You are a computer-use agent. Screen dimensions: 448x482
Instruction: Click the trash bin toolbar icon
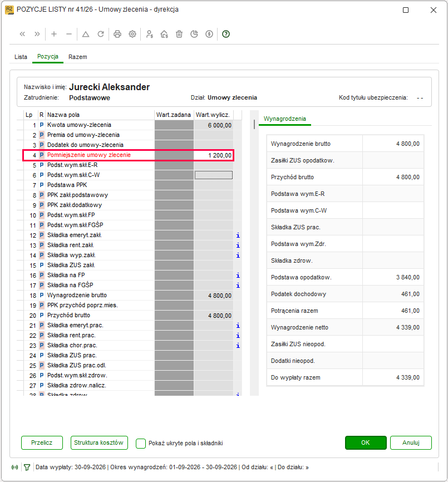coord(179,34)
